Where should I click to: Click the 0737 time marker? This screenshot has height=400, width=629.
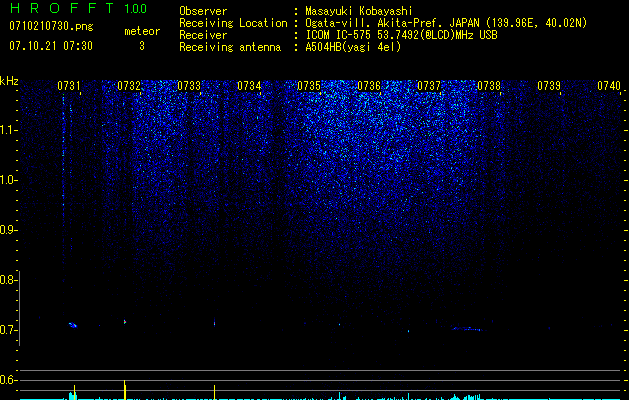point(429,86)
